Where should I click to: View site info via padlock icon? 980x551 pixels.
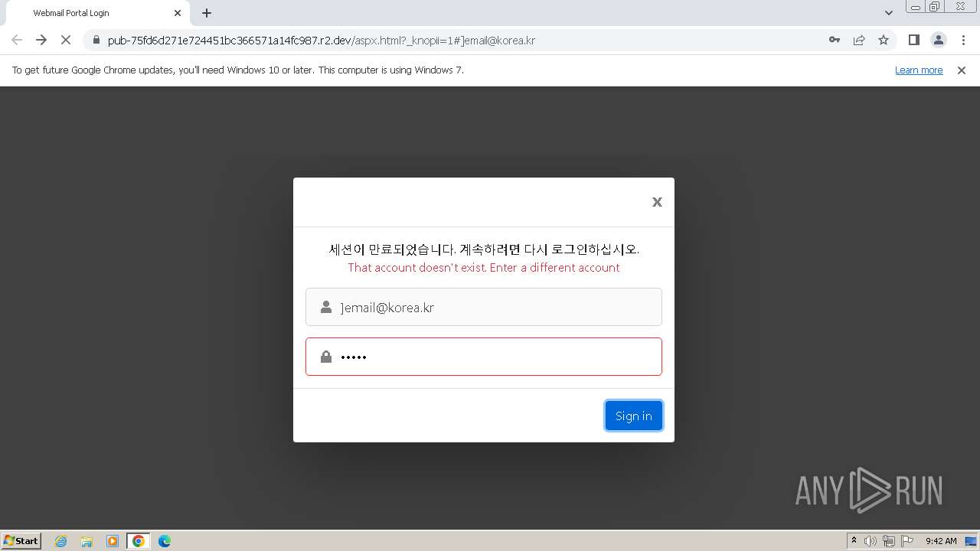tap(96, 40)
